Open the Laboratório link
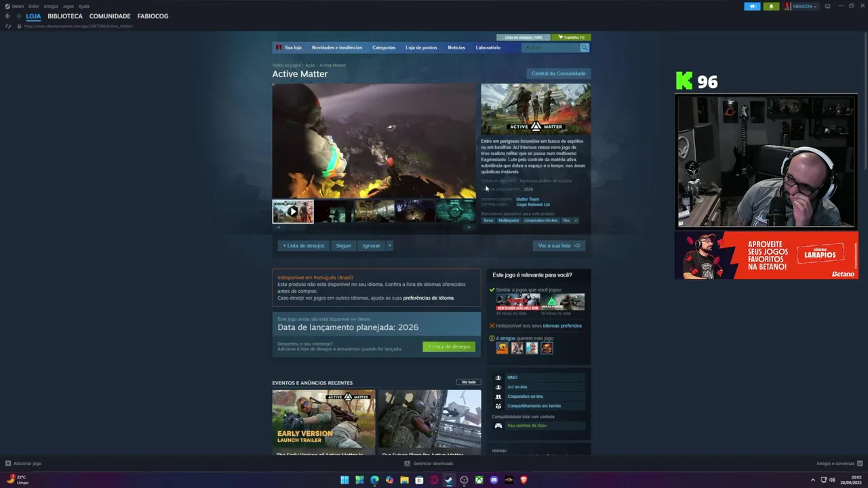 tap(488, 47)
